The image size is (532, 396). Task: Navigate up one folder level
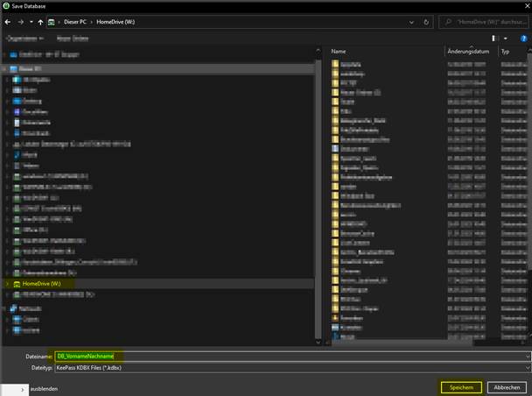click(x=41, y=22)
